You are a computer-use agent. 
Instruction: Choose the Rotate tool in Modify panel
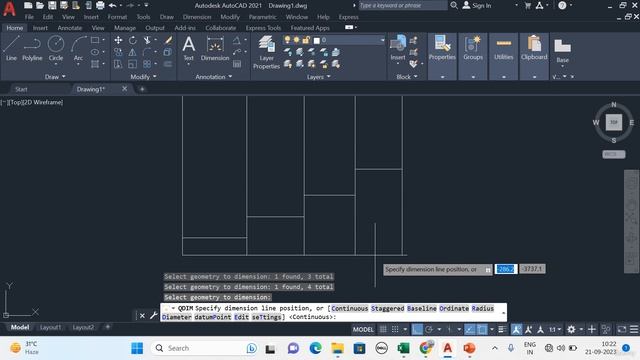(133, 40)
